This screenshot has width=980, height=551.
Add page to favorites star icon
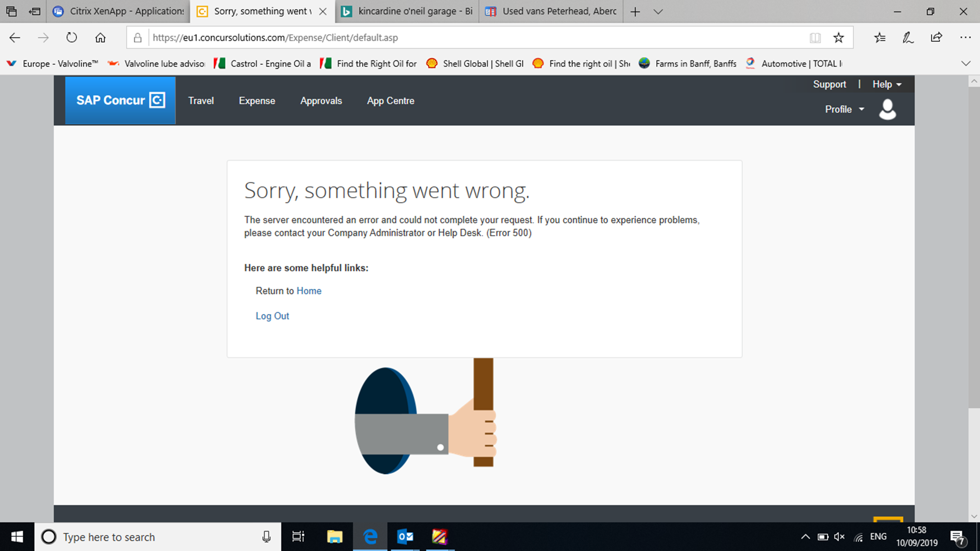838,38
